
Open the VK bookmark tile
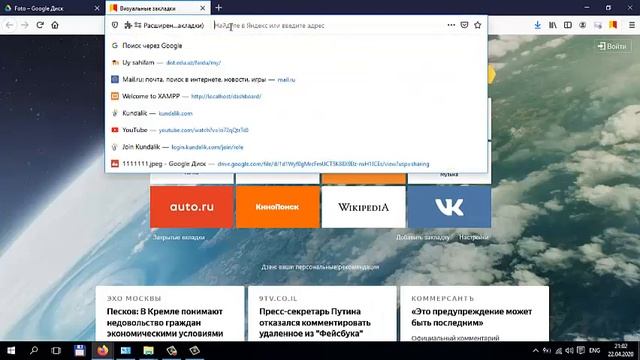pos(449,207)
